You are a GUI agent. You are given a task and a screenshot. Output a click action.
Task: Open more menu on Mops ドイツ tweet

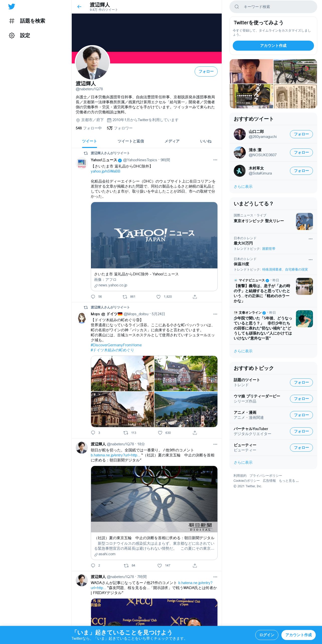click(215, 314)
